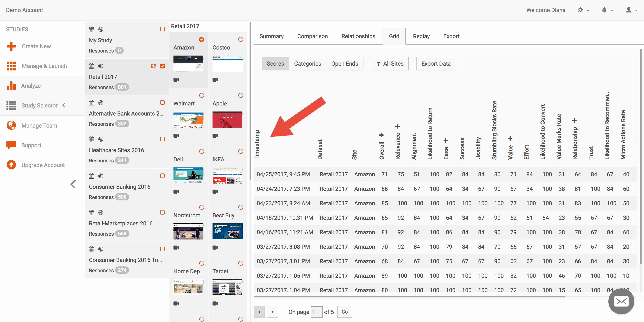Viewport: 644px width, 322px height.
Task: Check Retail-Marketplaces 2016 checkbox
Action: point(162,213)
